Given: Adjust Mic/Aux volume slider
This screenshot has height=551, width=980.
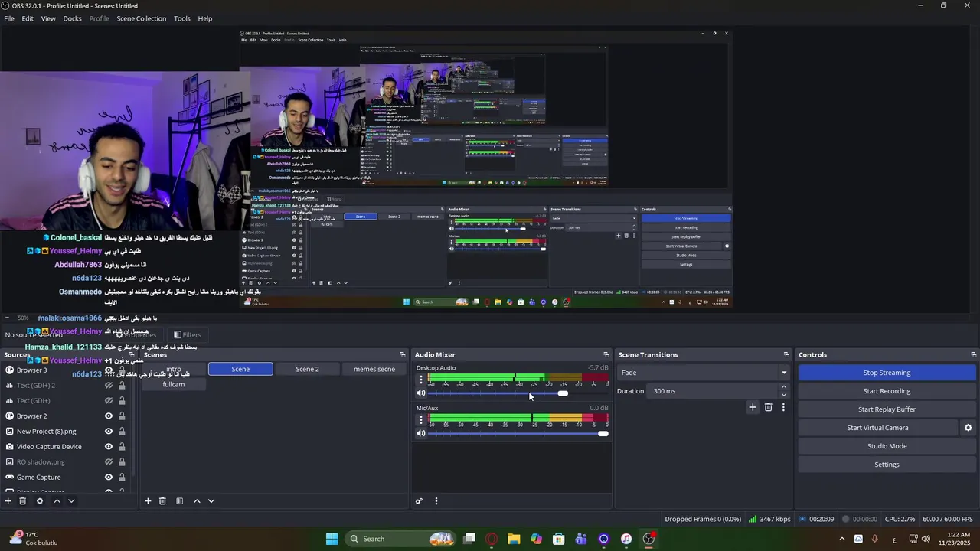Looking at the screenshot, I should coord(518,434).
